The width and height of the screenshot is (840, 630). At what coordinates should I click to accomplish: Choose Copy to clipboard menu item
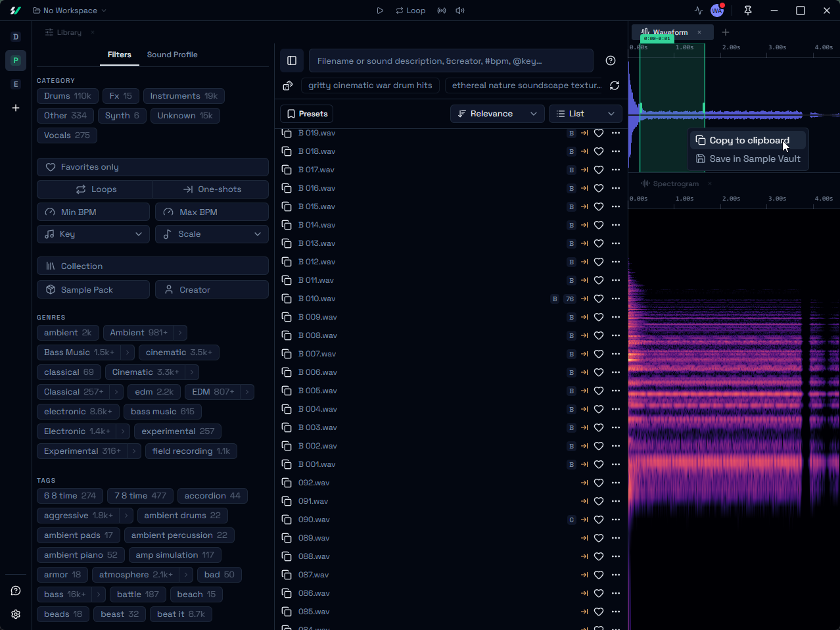click(748, 140)
